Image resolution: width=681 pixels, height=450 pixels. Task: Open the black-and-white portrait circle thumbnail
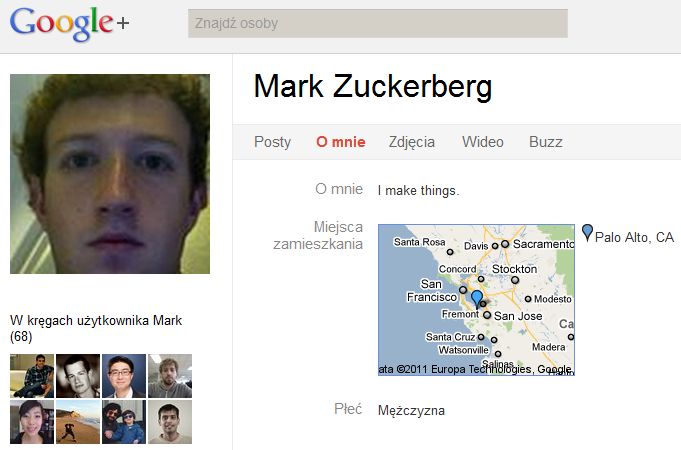(x=78, y=376)
